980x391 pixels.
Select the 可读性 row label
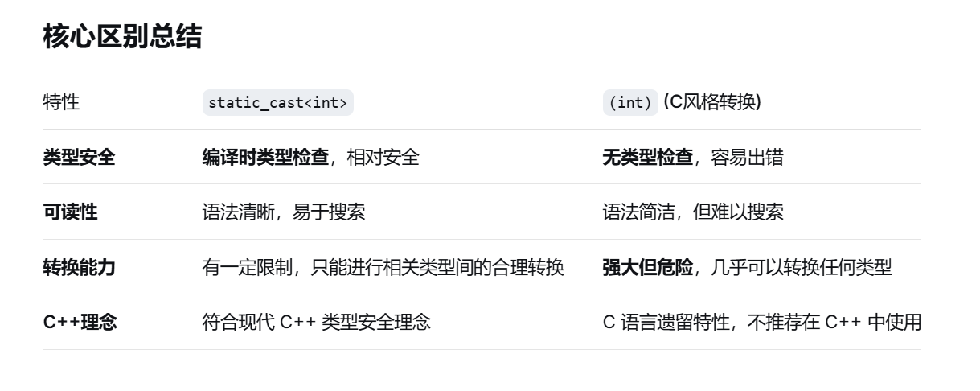click(x=70, y=212)
